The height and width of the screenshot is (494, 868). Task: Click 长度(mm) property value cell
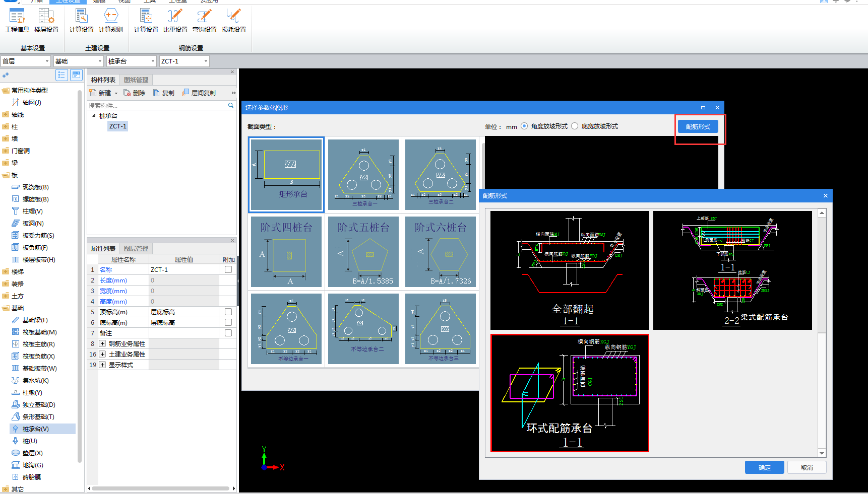click(183, 280)
